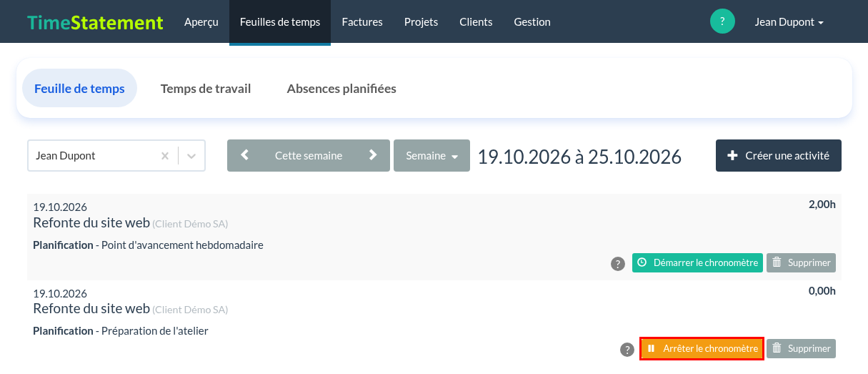Go to the previous week arrow
Screen dimensions: 868x374
click(245, 155)
